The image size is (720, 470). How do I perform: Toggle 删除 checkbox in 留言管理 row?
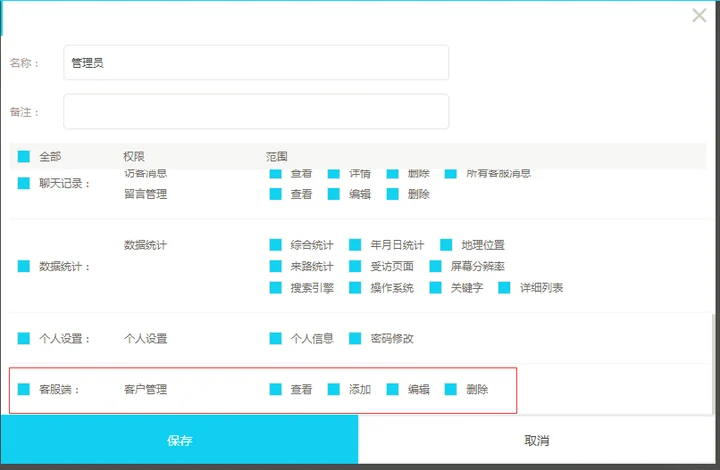393,194
